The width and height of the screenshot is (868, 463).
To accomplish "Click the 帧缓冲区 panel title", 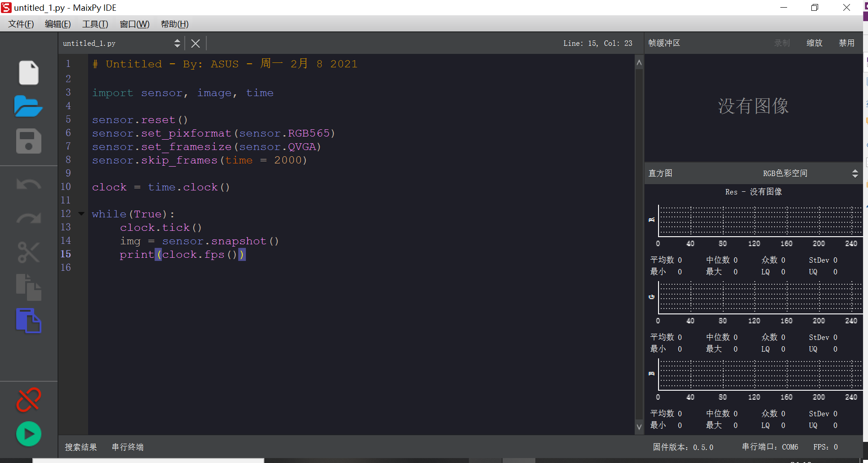I will (664, 43).
